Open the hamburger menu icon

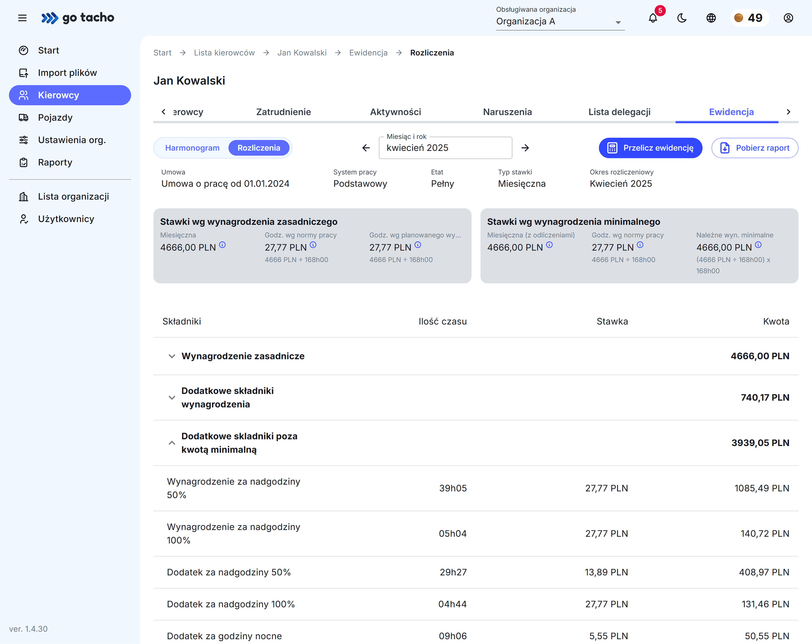coord(22,18)
